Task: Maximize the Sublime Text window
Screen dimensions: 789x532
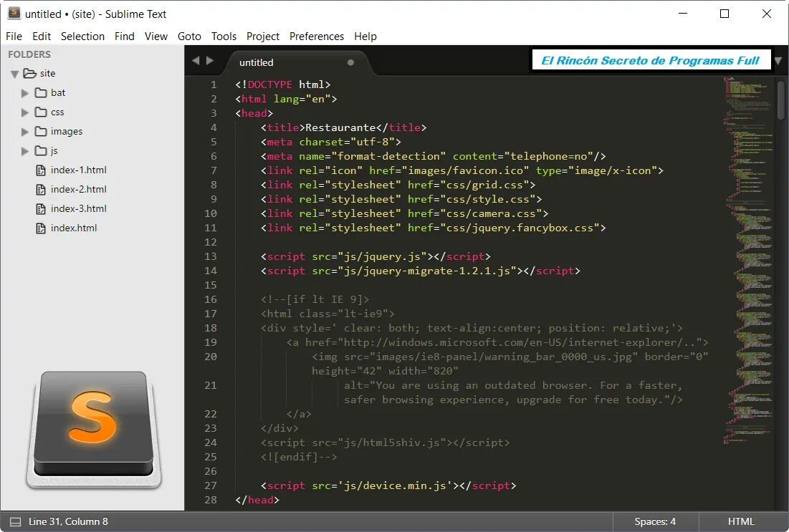Action: tap(725, 14)
